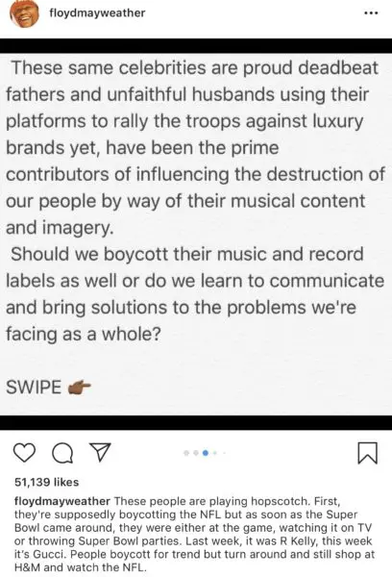Image resolution: width=392 pixels, height=577 pixels.
Task: Select the first carousel dot indicator
Action: click(x=186, y=453)
